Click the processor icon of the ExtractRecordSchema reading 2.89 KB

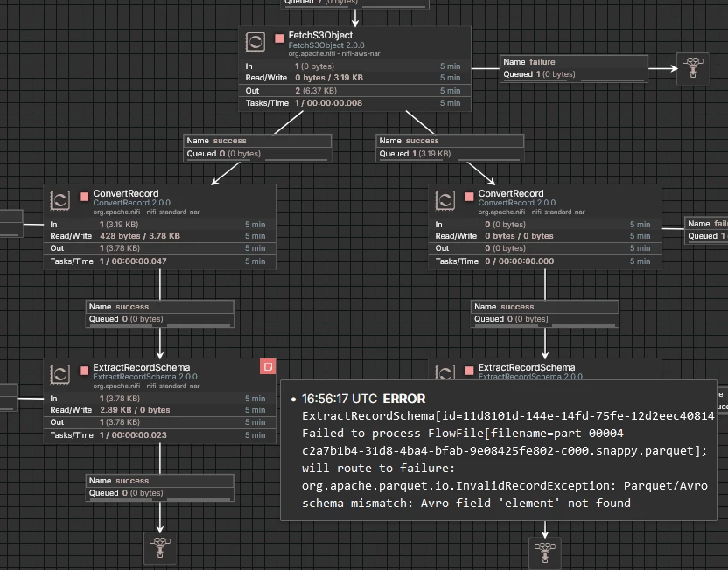(x=59, y=374)
